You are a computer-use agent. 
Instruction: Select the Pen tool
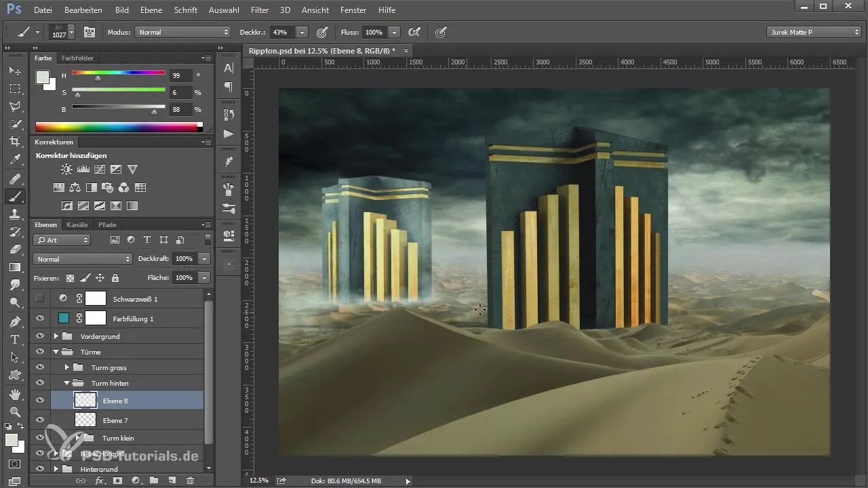[x=15, y=321]
